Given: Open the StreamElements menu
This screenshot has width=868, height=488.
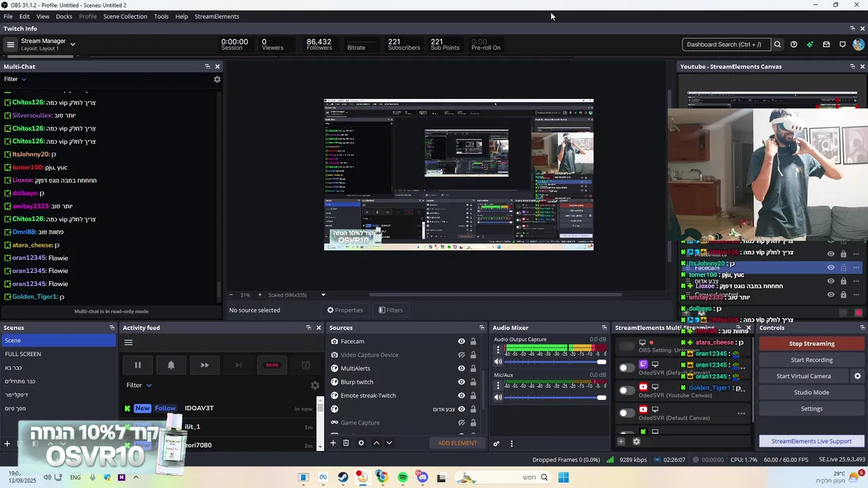Looking at the screenshot, I should [217, 16].
